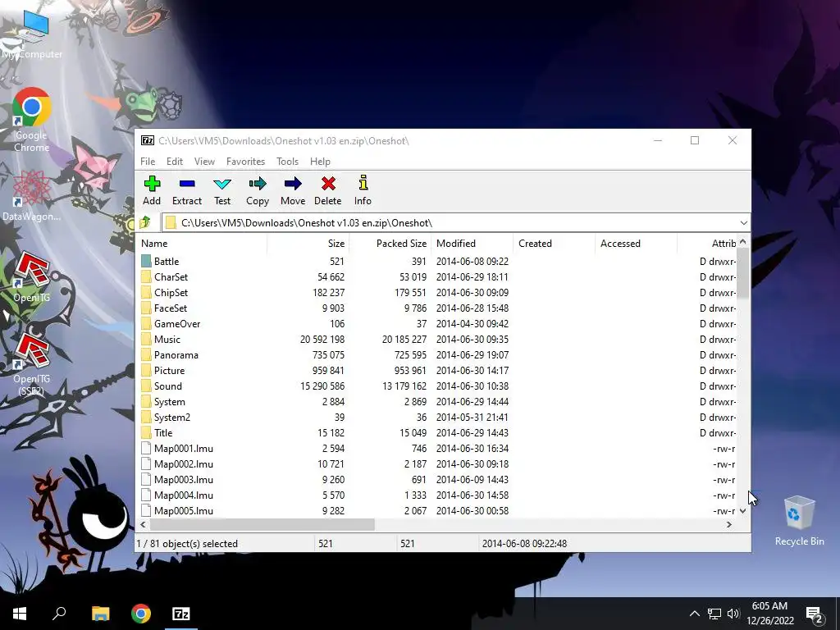Sort by Accessed column header
Viewport: 840px width, 630px height.
coord(636,243)
